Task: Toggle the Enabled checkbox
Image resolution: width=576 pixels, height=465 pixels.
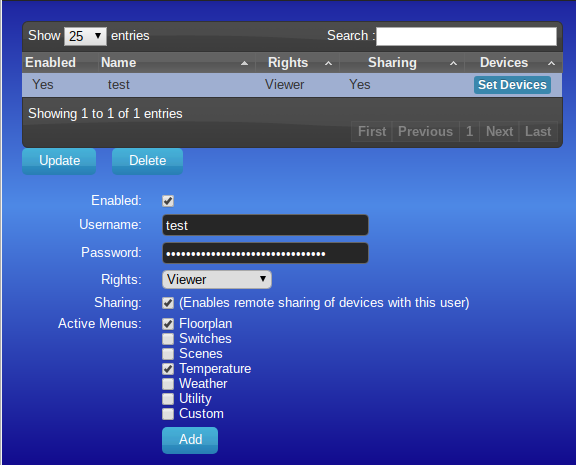Action: pos(168,201)
